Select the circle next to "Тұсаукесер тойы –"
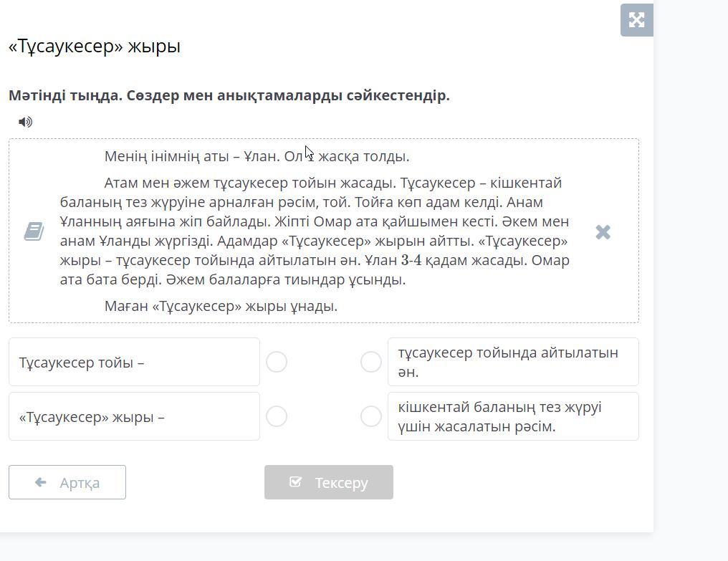 click(x=277, y=362)
